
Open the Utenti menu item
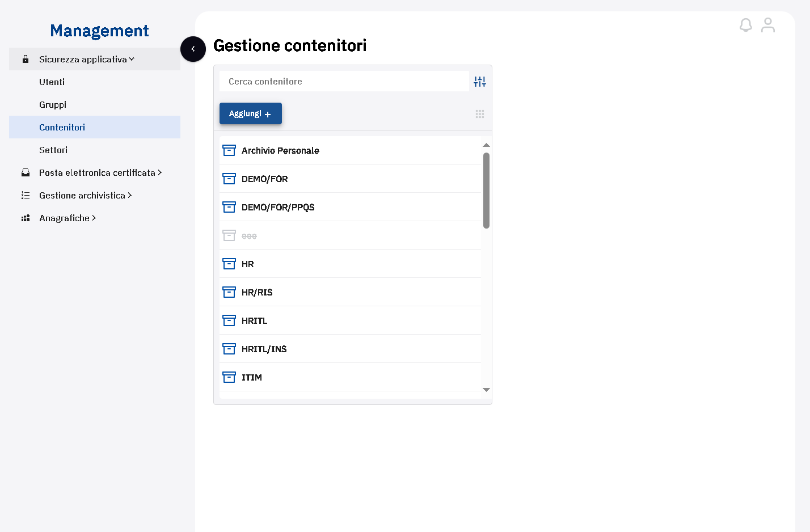pos(95,82)
